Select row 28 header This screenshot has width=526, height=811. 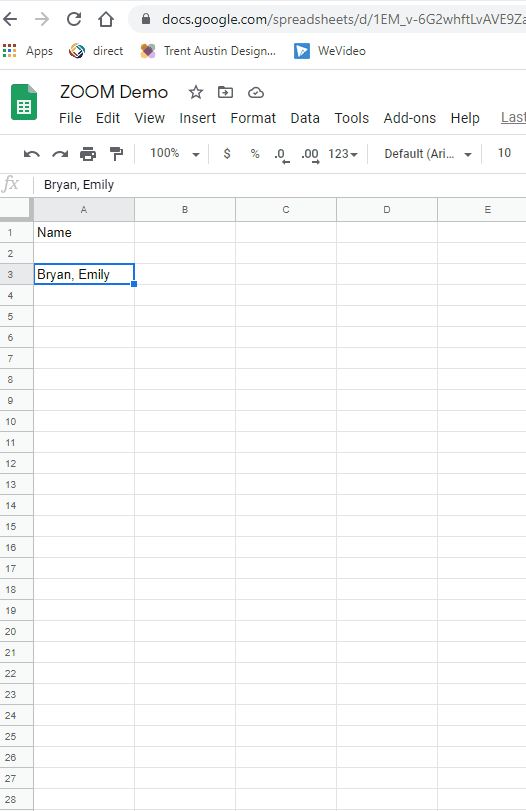17,799
